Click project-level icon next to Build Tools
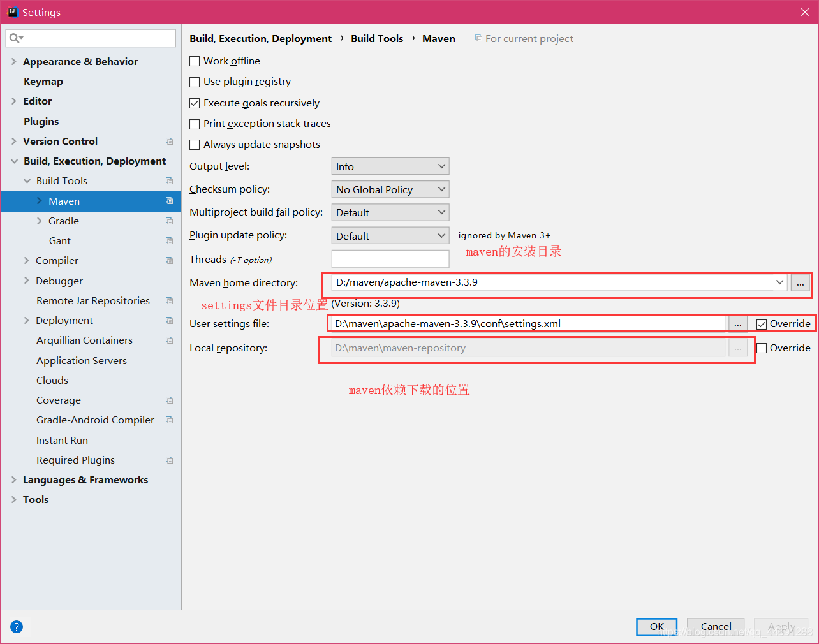This screenshot has height=644, width=819. pyautogui.click(x=169, y=180)
